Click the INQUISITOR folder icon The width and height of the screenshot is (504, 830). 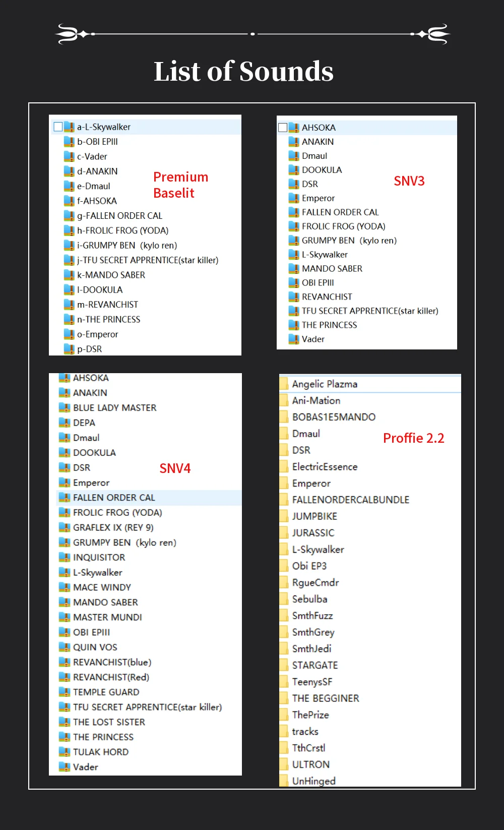coord(65,557)
